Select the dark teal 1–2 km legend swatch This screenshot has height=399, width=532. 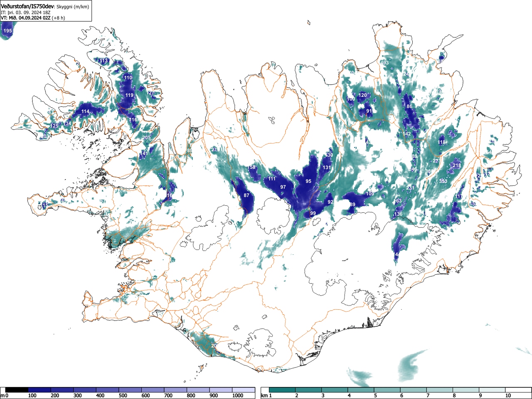[x=283, y=390]
